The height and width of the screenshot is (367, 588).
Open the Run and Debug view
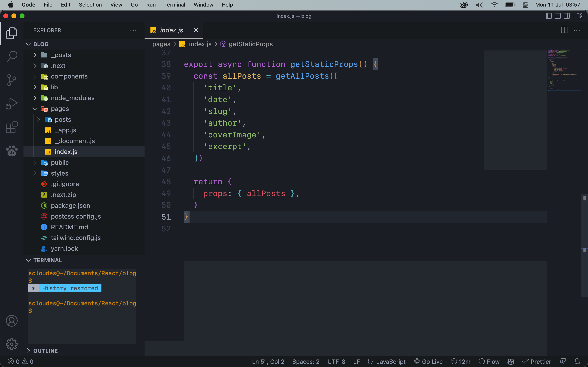point(11,104)
